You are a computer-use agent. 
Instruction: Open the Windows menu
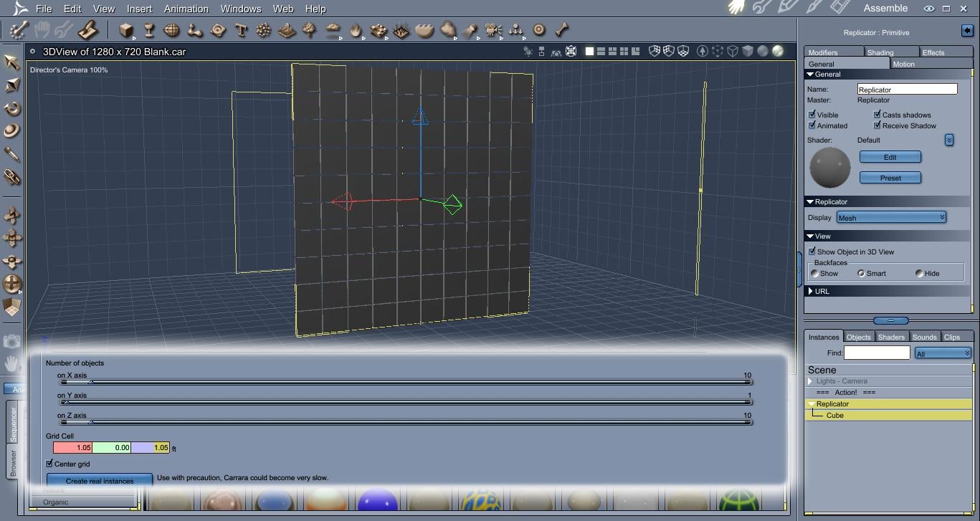(x=241, y=9)
